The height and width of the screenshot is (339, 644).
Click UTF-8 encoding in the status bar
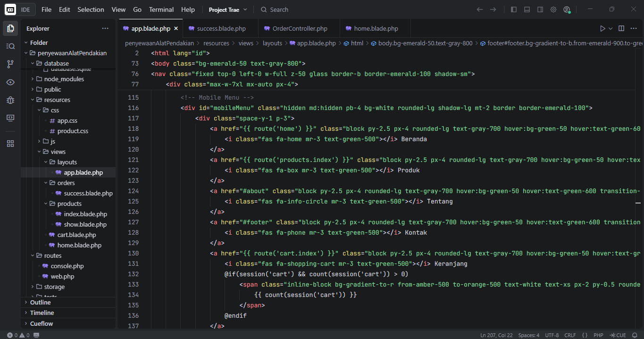pos(552,335)
